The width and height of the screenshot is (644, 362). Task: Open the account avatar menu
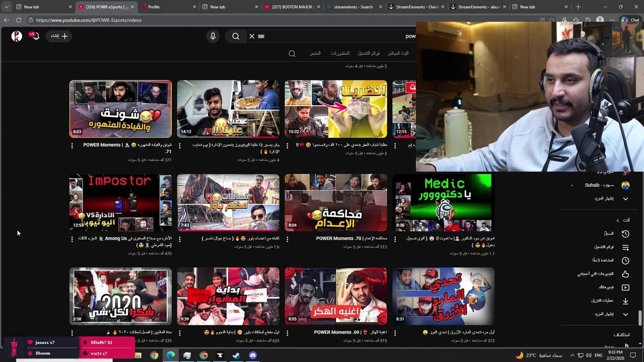point(17,36)
